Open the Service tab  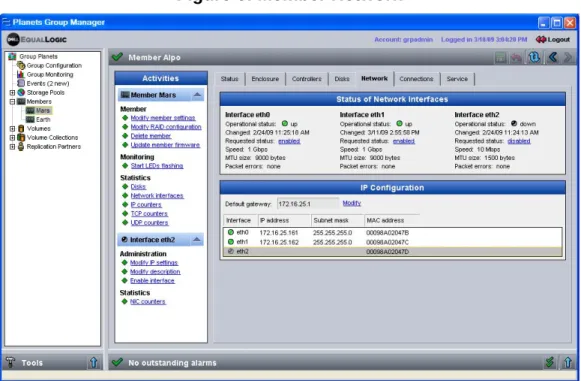(x=457, y=79)
